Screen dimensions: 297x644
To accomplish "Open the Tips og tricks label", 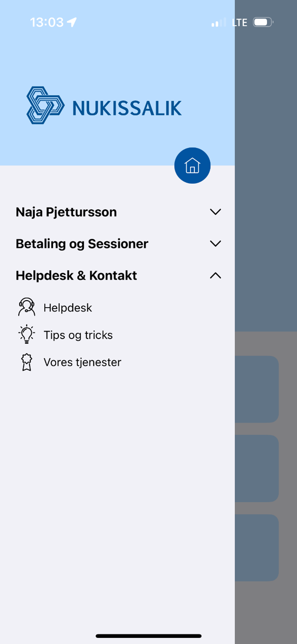I will pyautogui.click(x=78, y=335).
